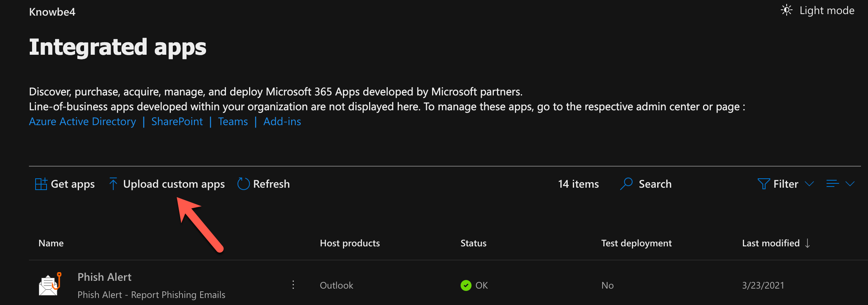Click Upload custom apps
Image resolution: width=868 pixels, height=305 pixels.
coord(167,184)
